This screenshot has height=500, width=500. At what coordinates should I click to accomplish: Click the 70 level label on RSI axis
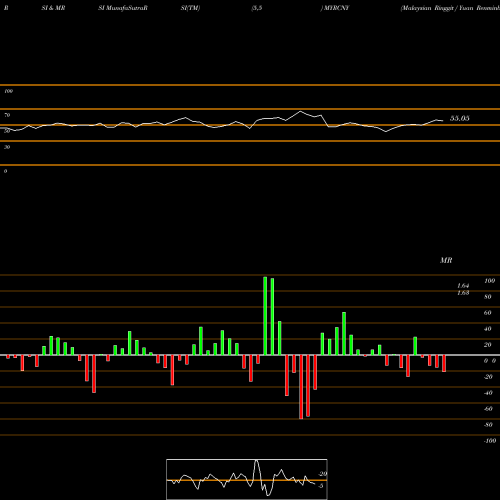coord(7,115)
